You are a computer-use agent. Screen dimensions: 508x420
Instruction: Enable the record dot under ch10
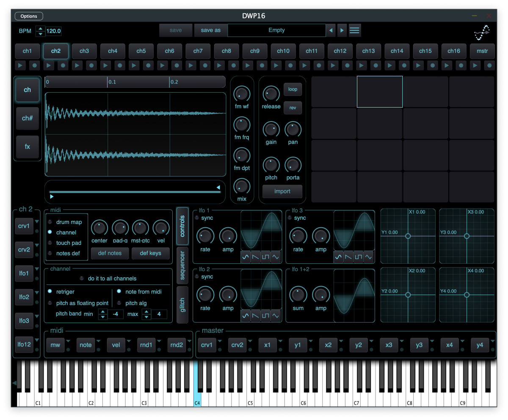290,66
